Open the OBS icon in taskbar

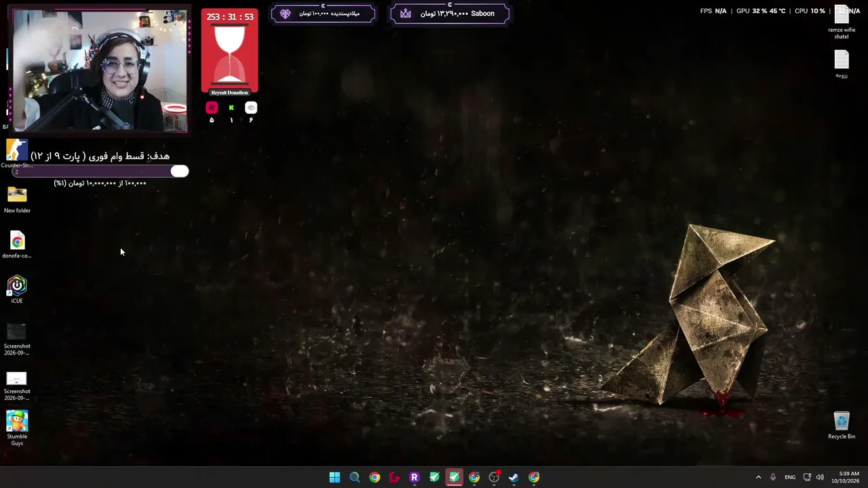pos(494,477)
